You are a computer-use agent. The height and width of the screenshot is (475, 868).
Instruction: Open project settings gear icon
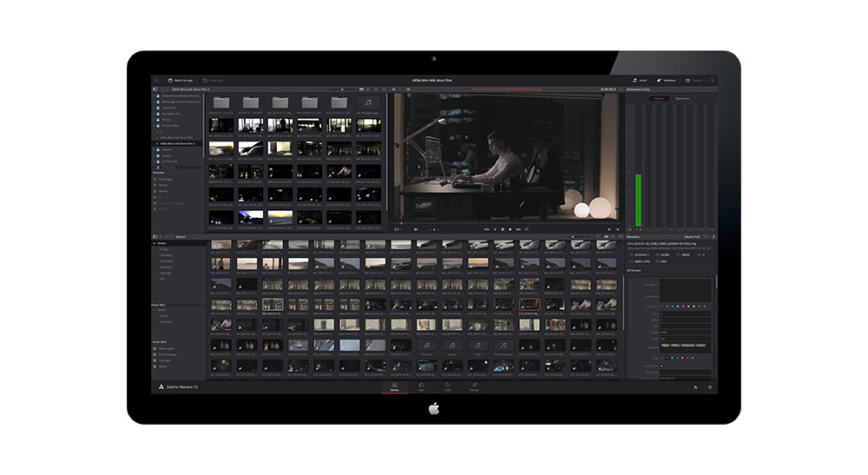coord(710,386)
